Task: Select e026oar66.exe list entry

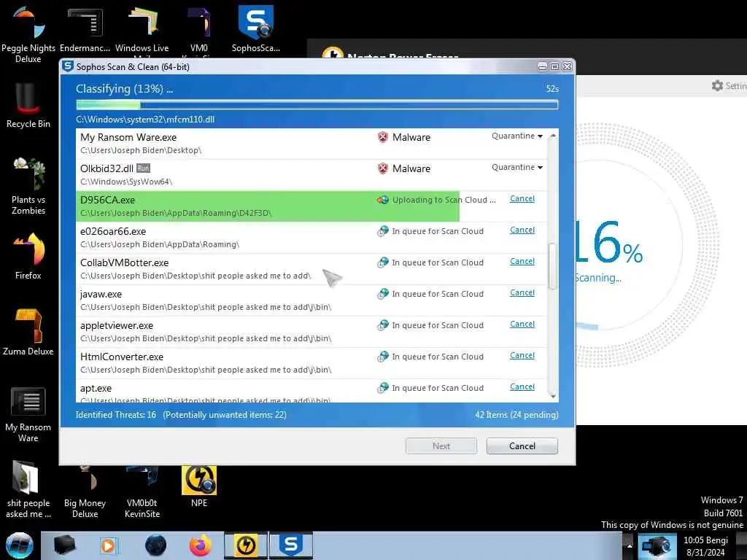Action: 311,238
